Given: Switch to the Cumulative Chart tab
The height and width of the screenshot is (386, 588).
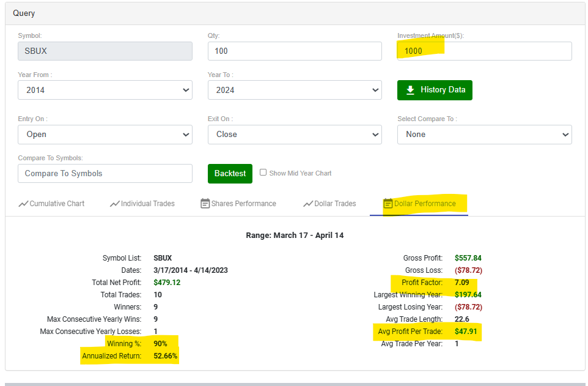Looking at the screenshot, I should coord(52,204).
